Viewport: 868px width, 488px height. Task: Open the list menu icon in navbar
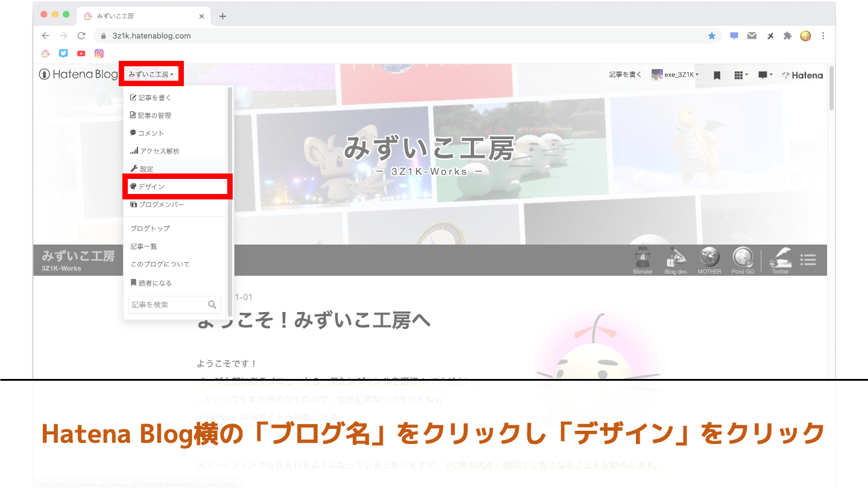pos(808,260)
